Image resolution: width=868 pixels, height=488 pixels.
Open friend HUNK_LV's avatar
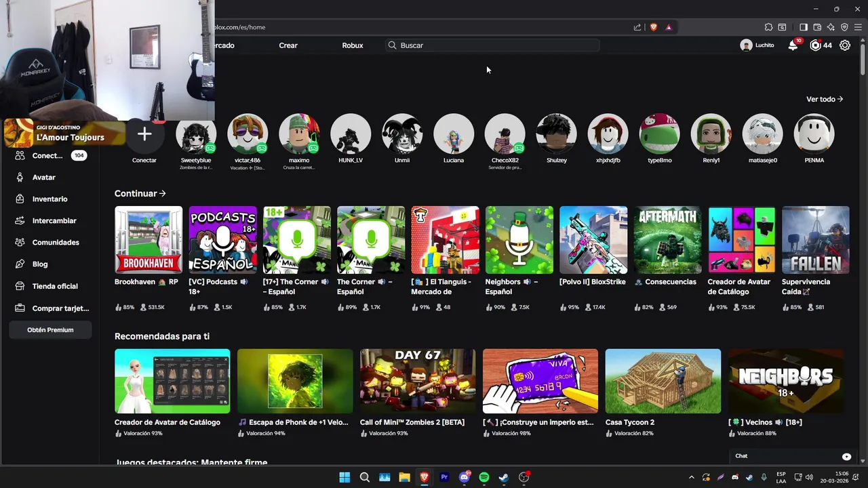coord(351,134)
